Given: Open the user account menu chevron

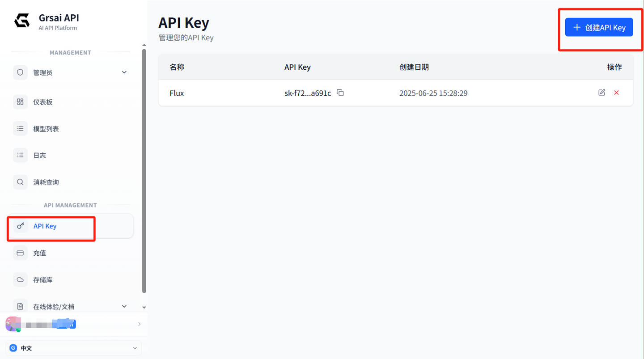Looking at the screenshot, I should click(139, 324).
